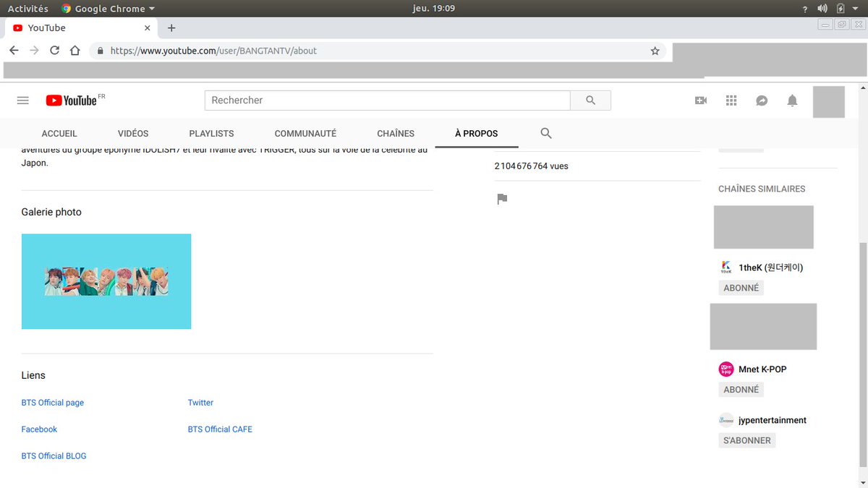Open Mnet K-POP channel name
868x488 pixels.
[x=762, y=369]
